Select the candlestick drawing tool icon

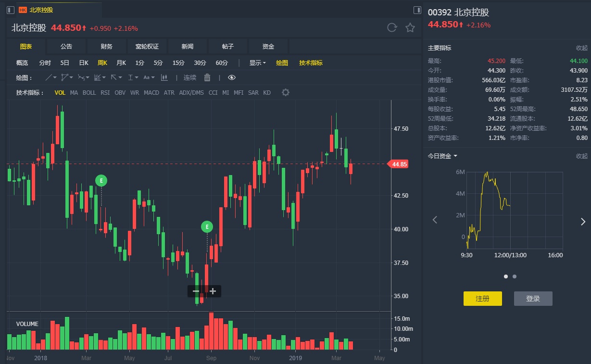tap(164, 77)
